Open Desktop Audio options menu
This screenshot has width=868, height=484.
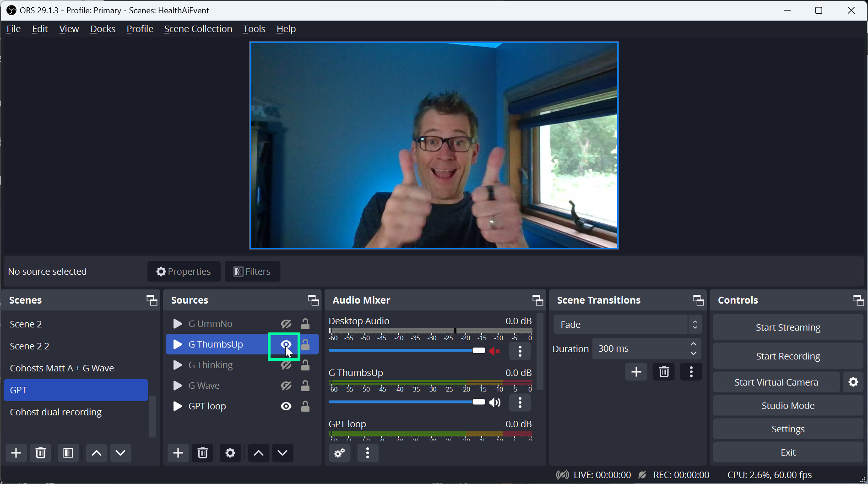coord(520,351)
